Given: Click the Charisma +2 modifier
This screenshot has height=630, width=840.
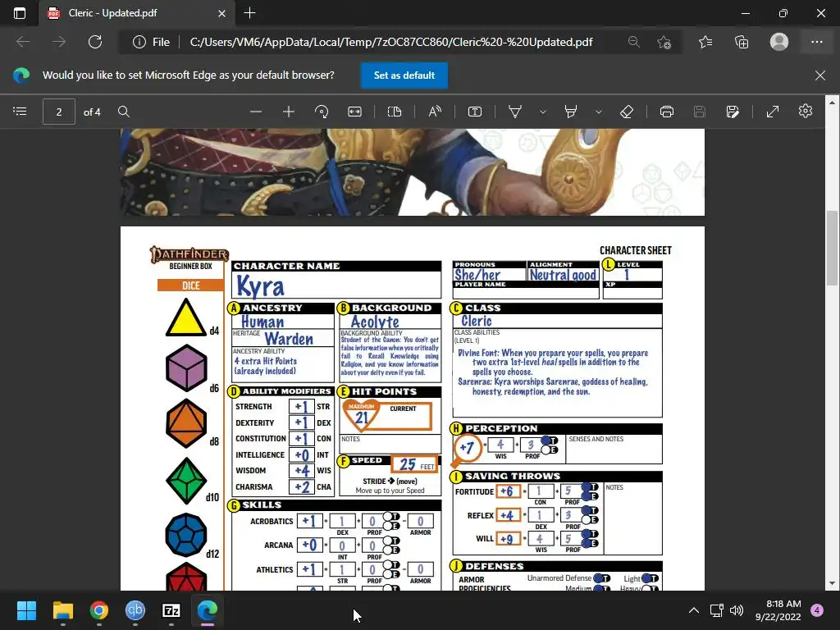Looking at the screenshot, I should [x=302, y=487].
